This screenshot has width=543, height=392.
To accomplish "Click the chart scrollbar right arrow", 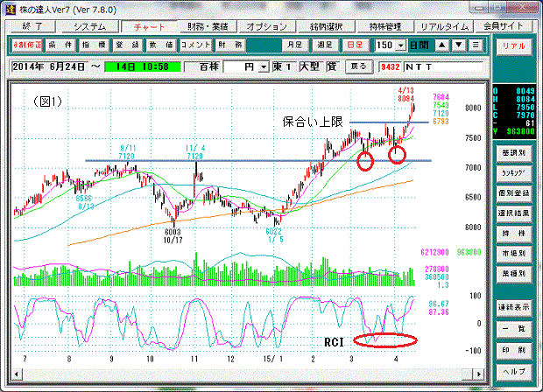I will pos(478,374).
